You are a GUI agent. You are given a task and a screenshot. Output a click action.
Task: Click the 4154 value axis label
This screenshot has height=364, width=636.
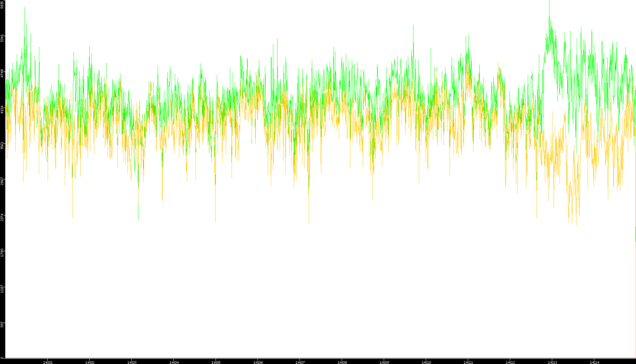click(2, 109)
